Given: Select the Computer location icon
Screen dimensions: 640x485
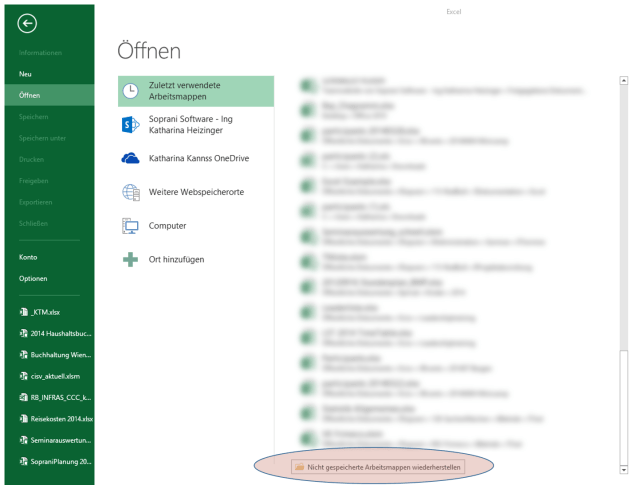Looking at the screenshot, I should click(130, 226).
